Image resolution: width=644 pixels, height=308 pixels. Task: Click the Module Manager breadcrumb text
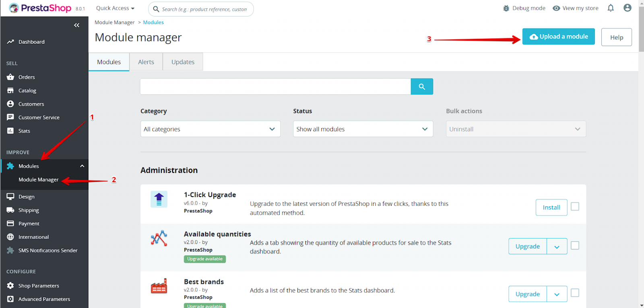(x=115, y=23)
